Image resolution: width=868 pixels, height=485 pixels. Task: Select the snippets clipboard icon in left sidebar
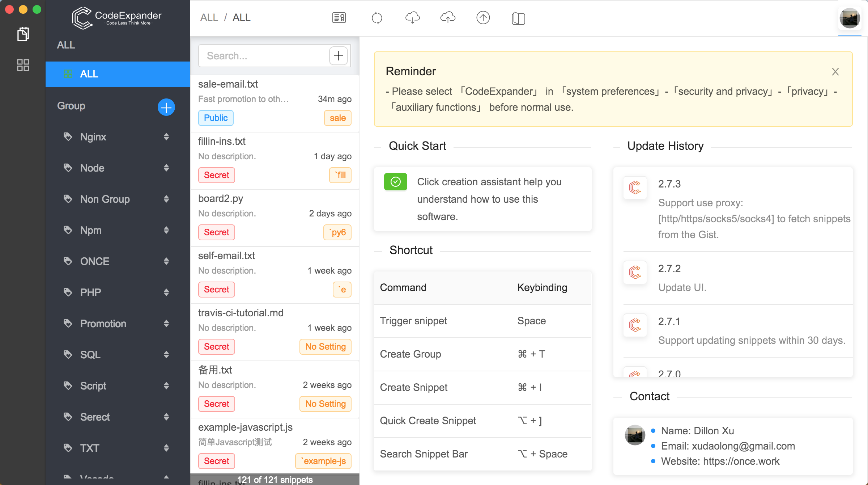23,34
